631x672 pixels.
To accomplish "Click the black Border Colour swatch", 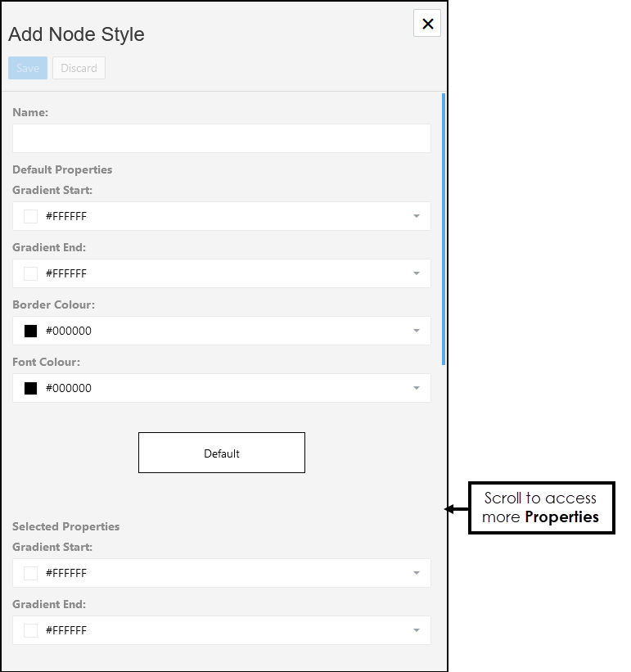I will click(x=31, y=331).
